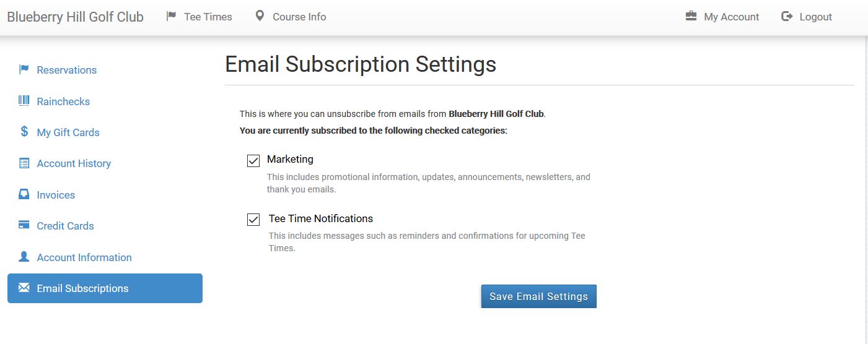Click the list icon beside Account History
The height and width of the screenshot is (344, 868).
tap(24, 163)
